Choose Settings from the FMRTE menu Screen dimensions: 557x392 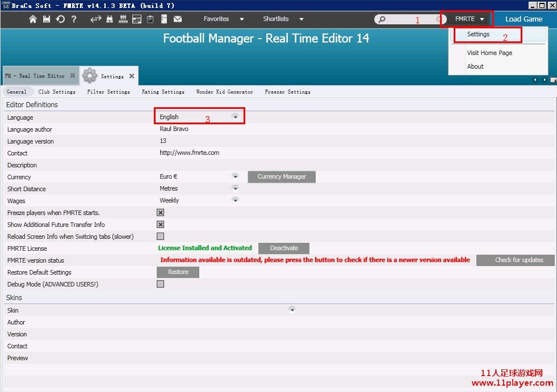499,35
